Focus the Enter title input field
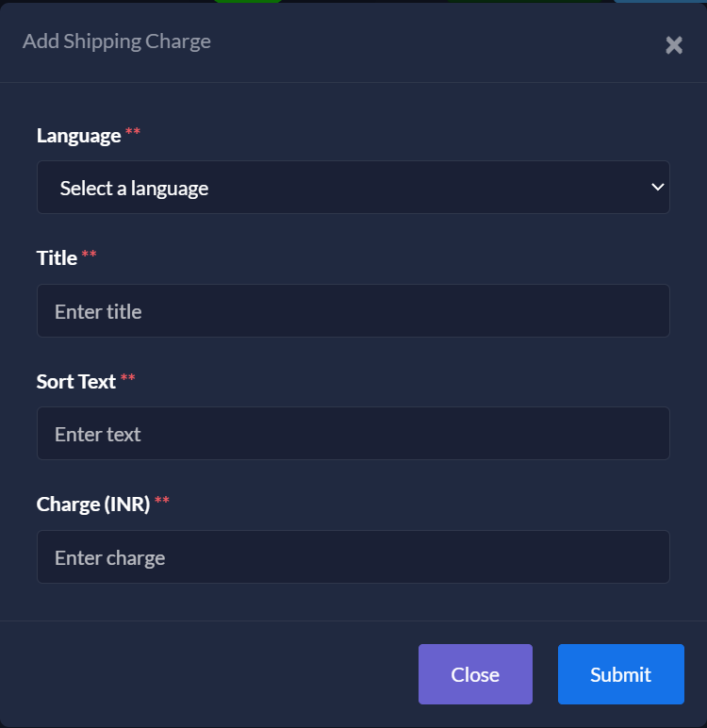 click(x=353, y=311)
